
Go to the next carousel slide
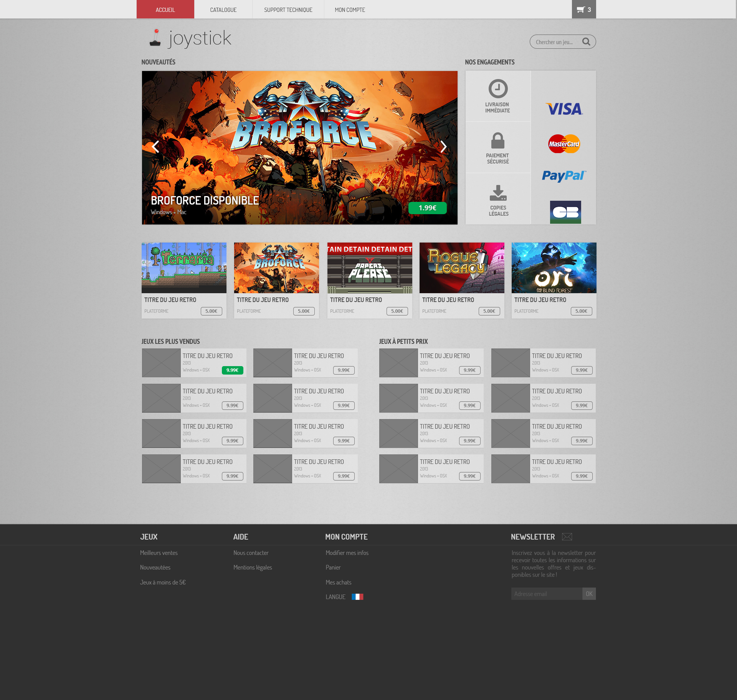(443, 146)
